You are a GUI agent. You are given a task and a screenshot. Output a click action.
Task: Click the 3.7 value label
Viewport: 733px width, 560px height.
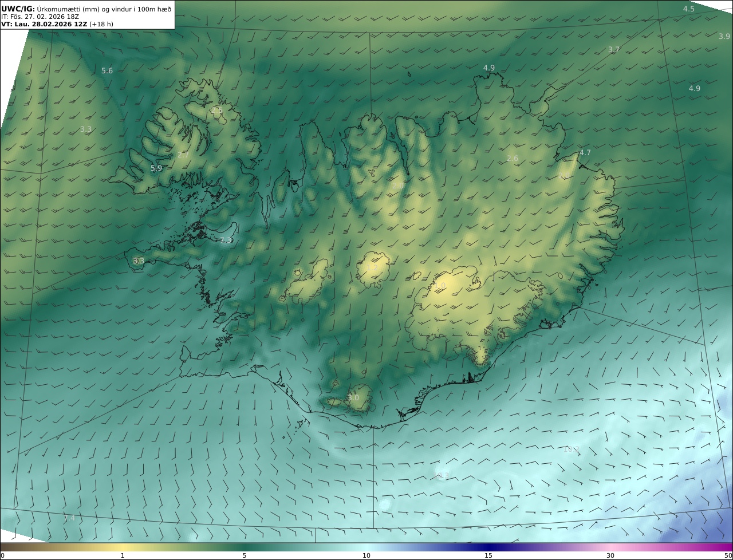pos(613,50)
